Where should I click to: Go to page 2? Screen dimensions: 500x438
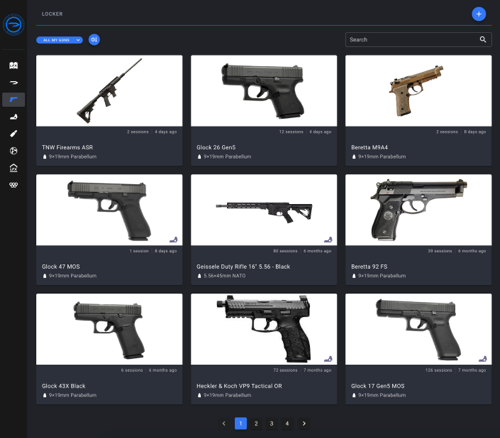click(256, 423)
